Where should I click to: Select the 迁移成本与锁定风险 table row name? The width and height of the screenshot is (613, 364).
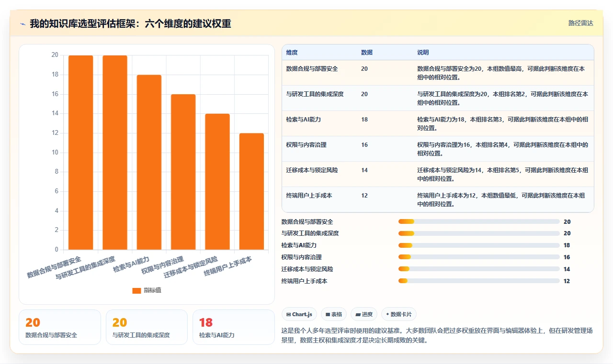(x=312, y=170)
